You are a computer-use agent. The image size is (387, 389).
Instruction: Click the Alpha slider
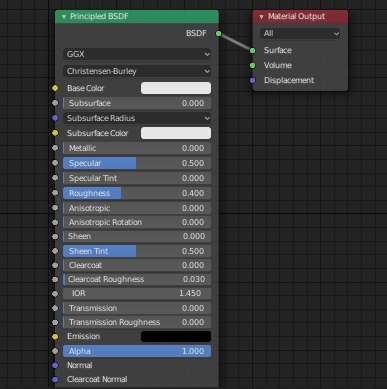(x=137, y=351)
